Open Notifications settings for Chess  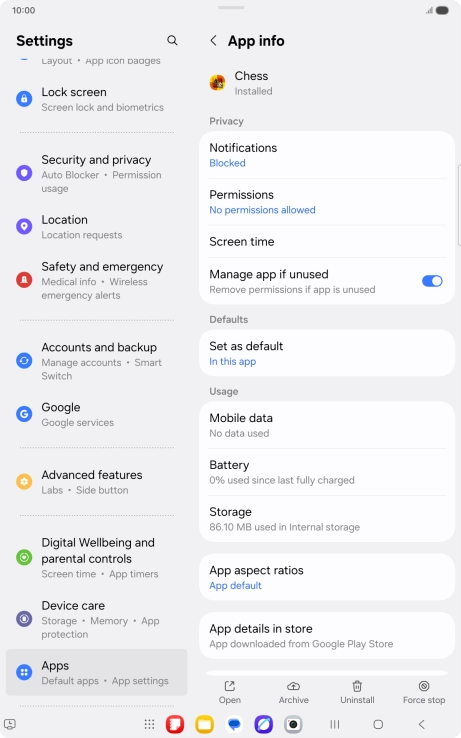click(327, 155)
